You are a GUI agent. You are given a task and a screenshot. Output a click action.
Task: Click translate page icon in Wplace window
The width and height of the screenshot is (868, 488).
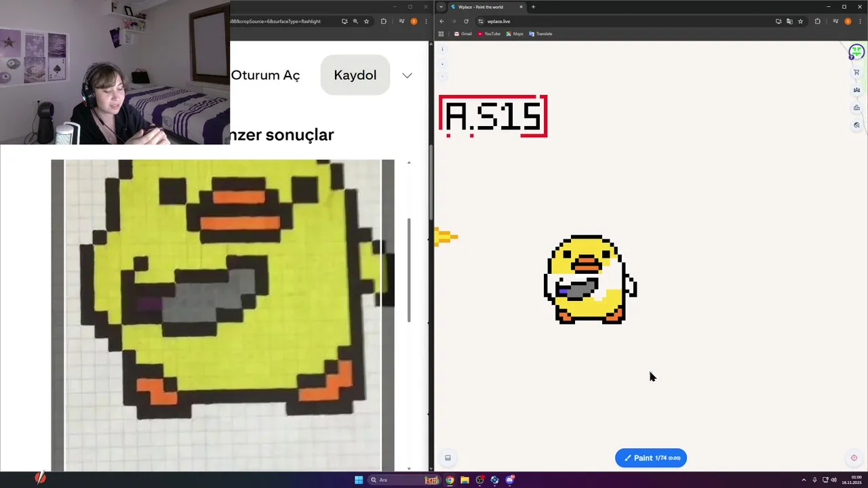[x=789, y=21]
